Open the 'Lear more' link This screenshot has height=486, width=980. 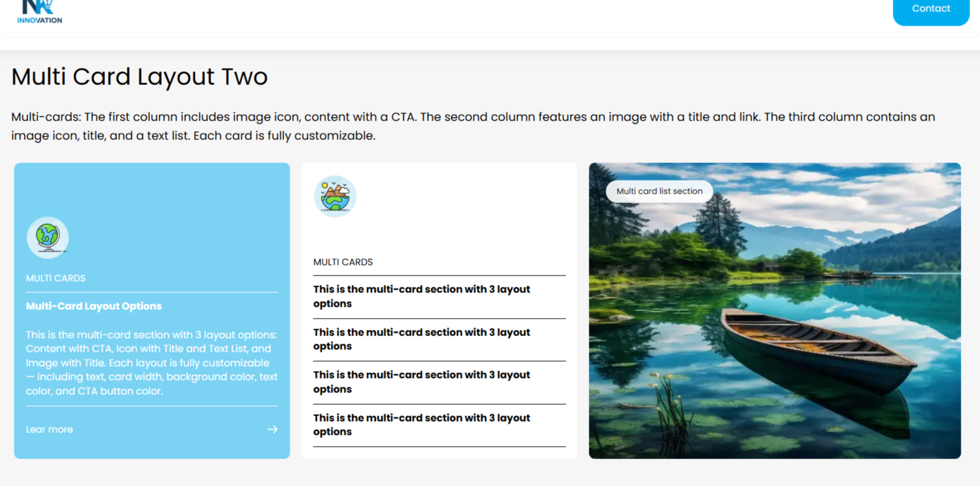pos(49,429)
